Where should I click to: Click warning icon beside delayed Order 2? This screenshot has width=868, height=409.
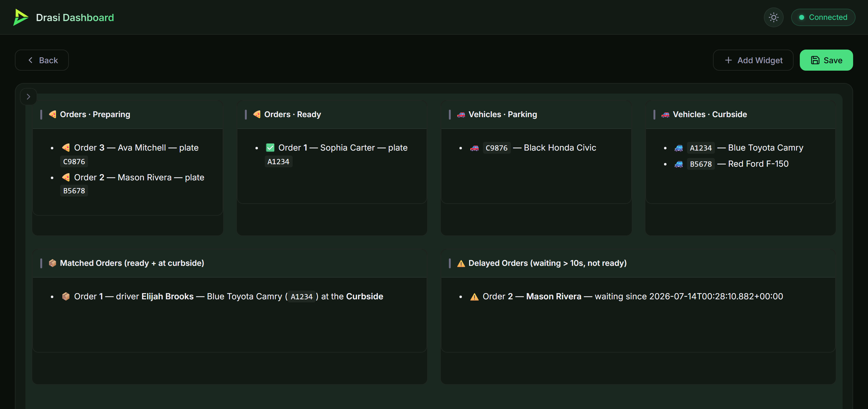pyautogui.click(x=474, y=297)
